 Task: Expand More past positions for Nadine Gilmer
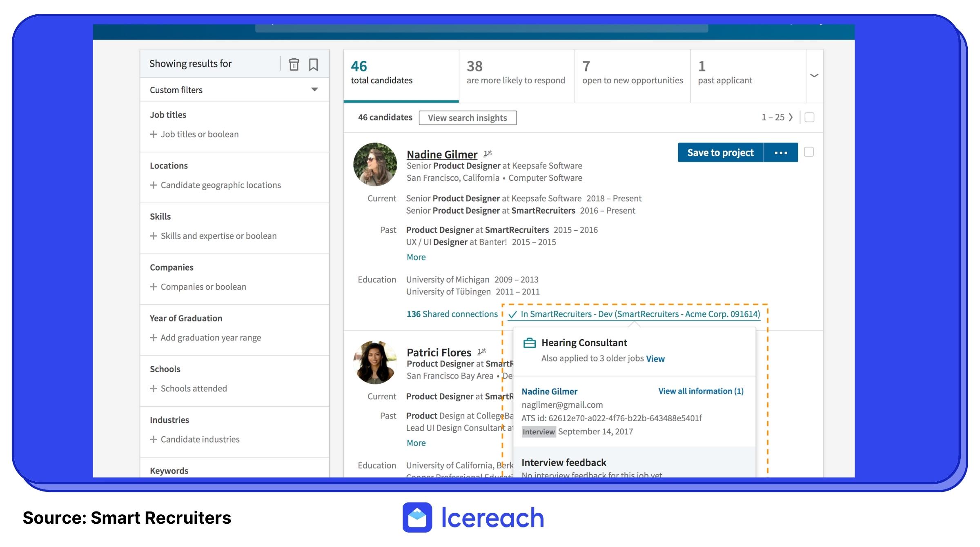[416, 257]
